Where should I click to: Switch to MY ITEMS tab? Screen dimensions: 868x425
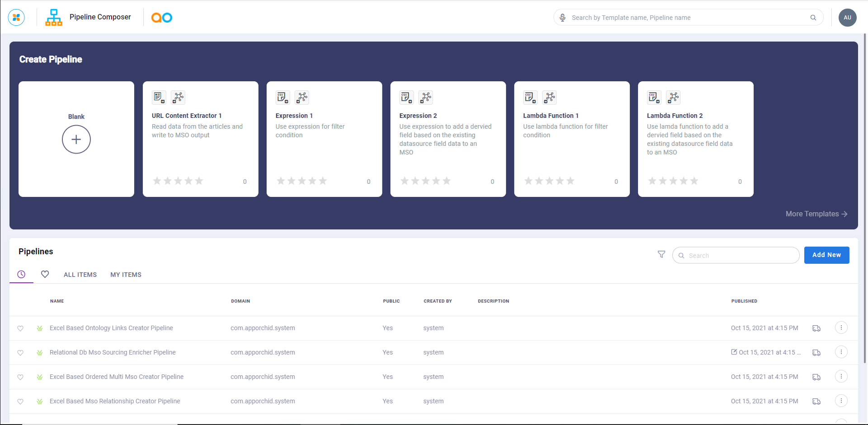click(126, 275)
